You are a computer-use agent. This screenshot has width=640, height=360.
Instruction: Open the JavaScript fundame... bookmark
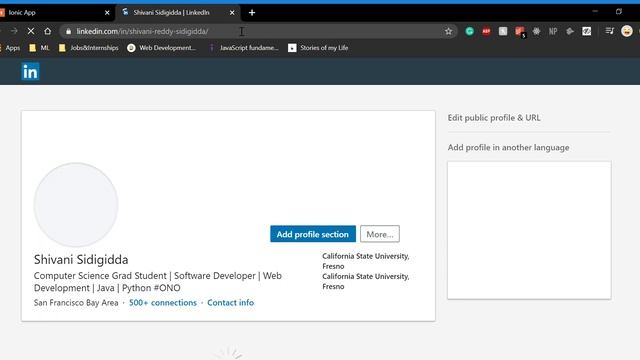click(x=244, y=48)
